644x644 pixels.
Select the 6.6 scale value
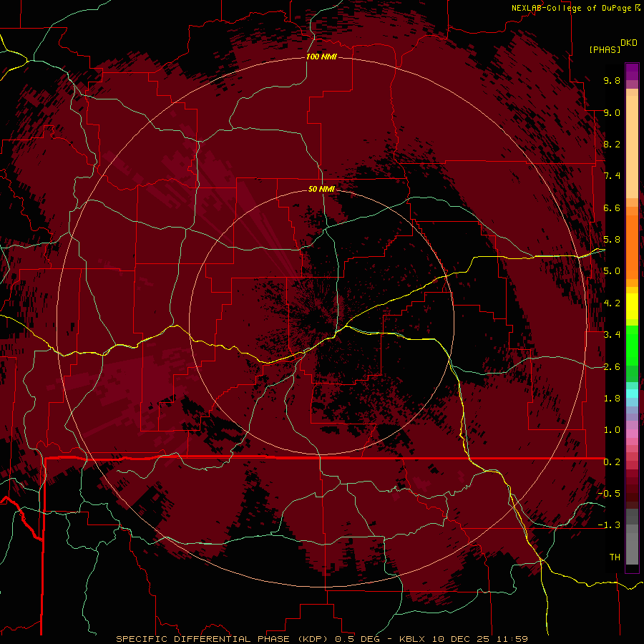coord(612,208)
